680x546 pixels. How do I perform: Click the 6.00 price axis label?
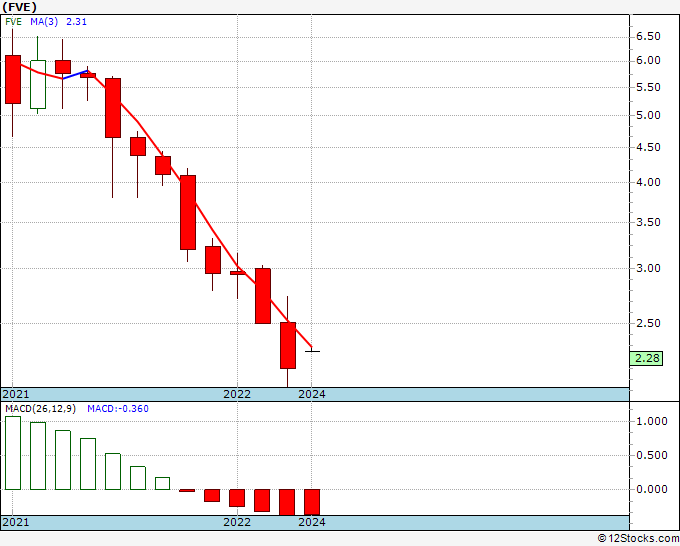pos(648,60)
